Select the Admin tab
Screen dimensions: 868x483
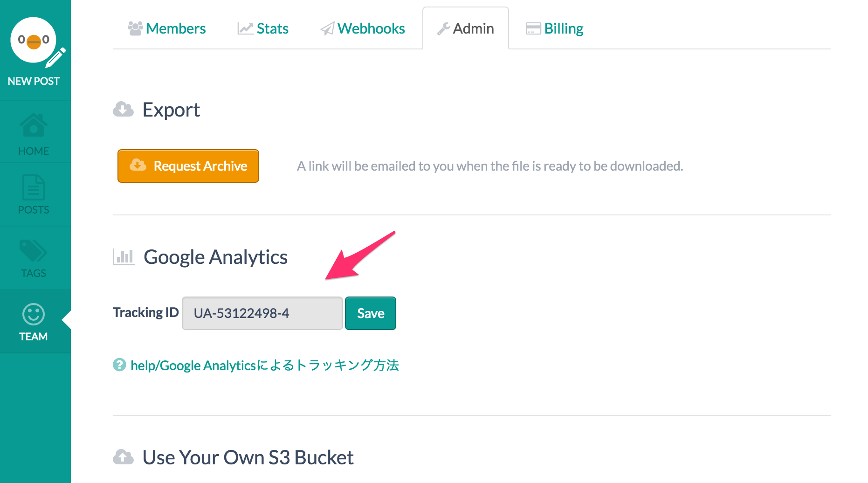click(466, 28)
